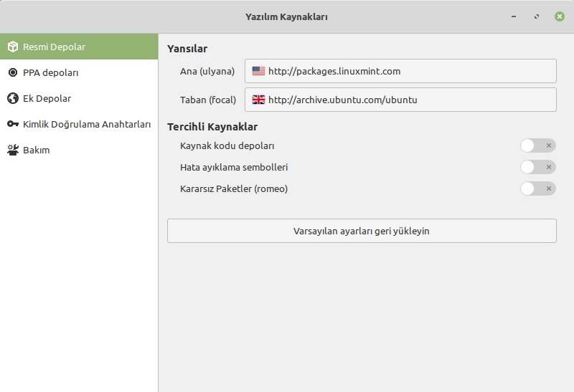Image resolution: width=574 pixels, height=392 pixels.
Task: Click the Hata ayıklama sembolleri label
Action: [x=234, y=168]
